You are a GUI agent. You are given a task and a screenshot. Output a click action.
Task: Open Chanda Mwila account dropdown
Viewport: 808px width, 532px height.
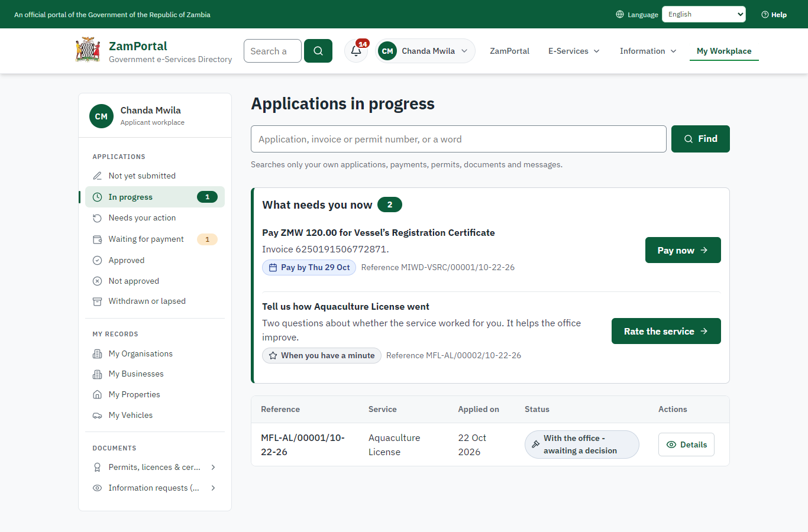click(425, 51)
